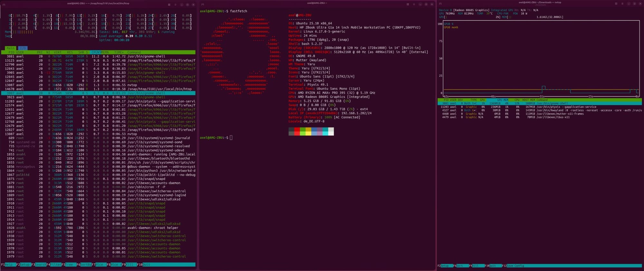Open hamburger menu in nvtop terminal window
Viewport: 644px width, 271px height.
point(622,4)
